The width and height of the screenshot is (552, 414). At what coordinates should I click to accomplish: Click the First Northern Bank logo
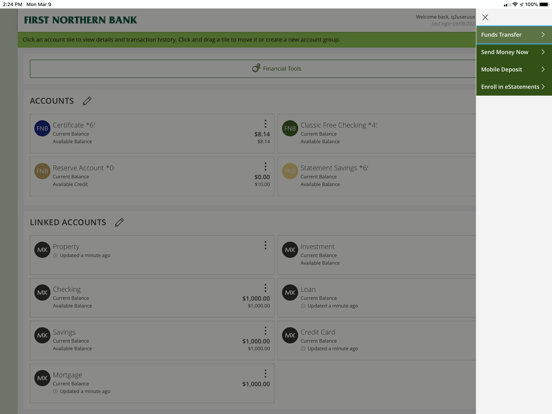pos(80,20)
